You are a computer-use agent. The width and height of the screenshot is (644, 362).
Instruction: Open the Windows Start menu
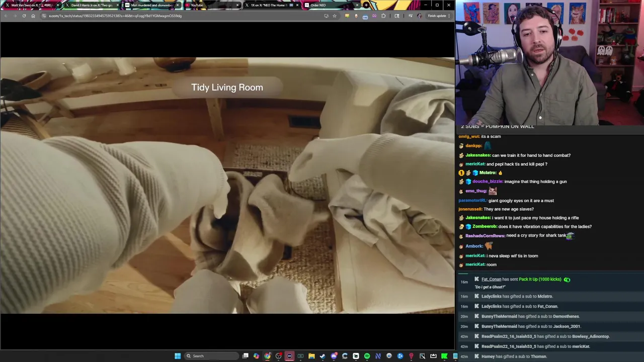click(178, 356)
